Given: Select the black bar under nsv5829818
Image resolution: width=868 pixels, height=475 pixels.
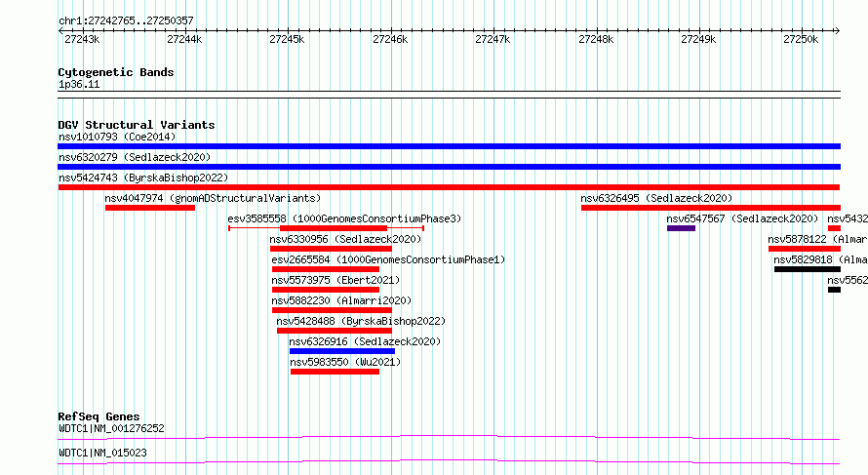Looking at the screenshot, I should tap(808, 269).
